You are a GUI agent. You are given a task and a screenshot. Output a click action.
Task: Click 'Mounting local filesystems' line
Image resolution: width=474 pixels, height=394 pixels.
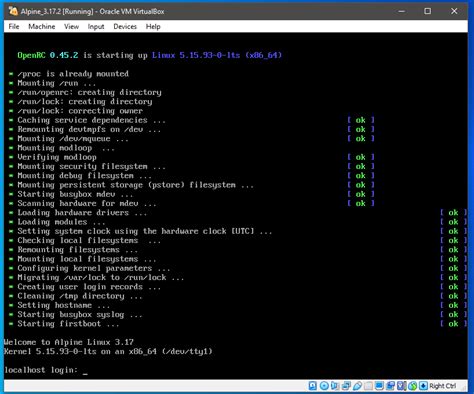pyautogui.click(x=87, y=259)
